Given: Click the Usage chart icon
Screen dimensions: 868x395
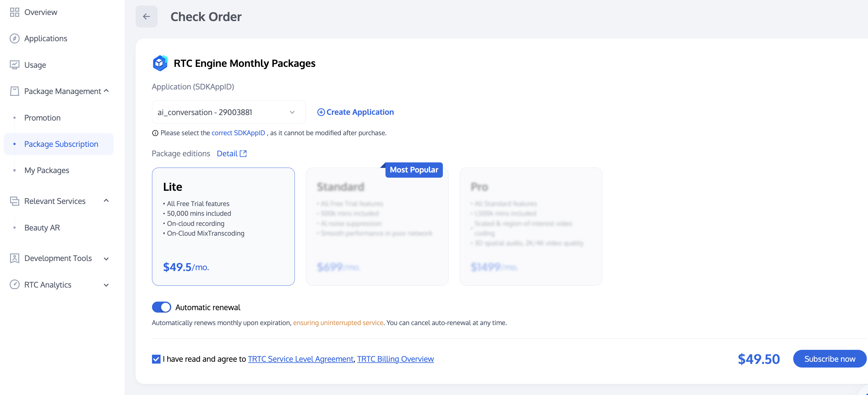Looking at the screenshot, I should click(14, 65).
